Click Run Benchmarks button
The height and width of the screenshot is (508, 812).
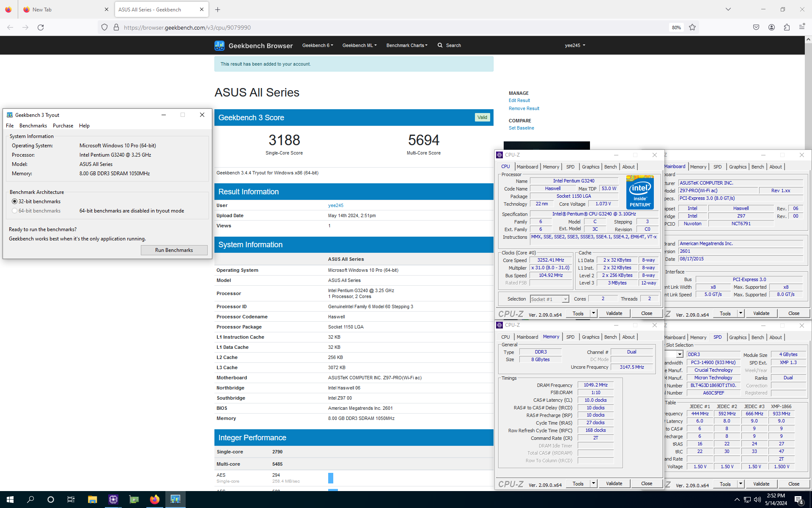(174, 250)
